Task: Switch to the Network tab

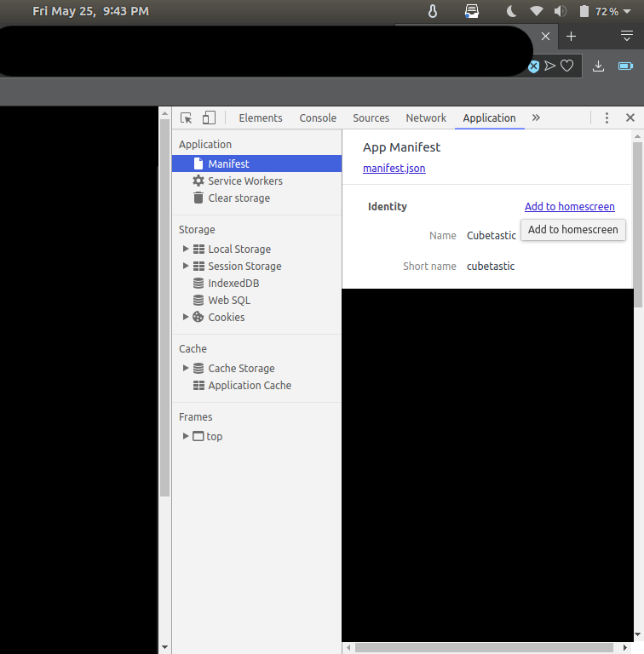Action: click(x=426, y=118)
